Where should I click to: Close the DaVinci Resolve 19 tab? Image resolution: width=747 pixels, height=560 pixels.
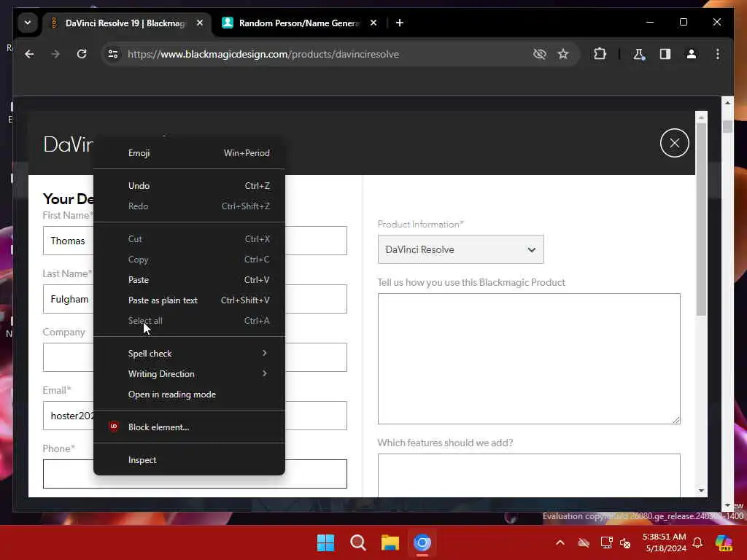(x=200, y=23)
